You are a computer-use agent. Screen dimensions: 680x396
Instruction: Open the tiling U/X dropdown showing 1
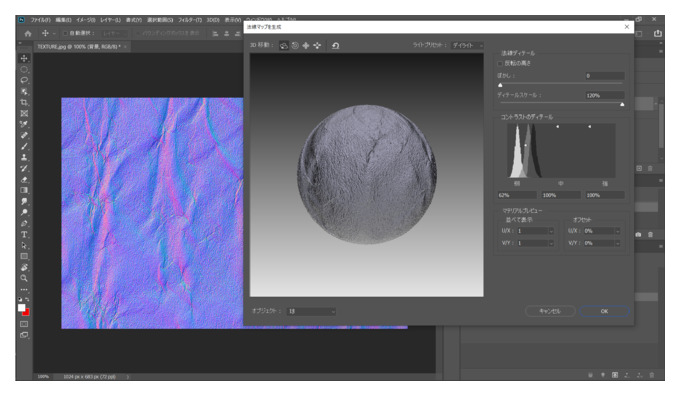coord(535,231)
